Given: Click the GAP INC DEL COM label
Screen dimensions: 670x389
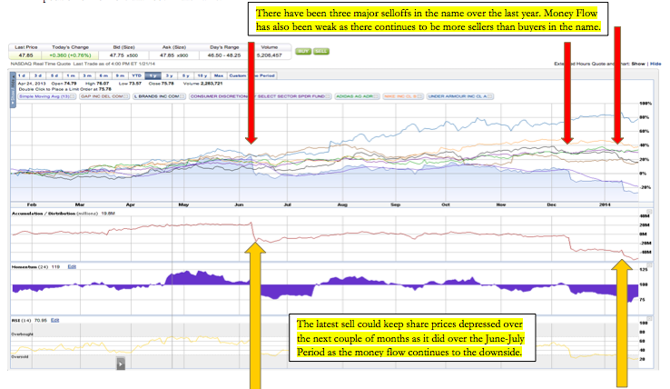Looking at the screenshot, I should click(x=102, y=97).
